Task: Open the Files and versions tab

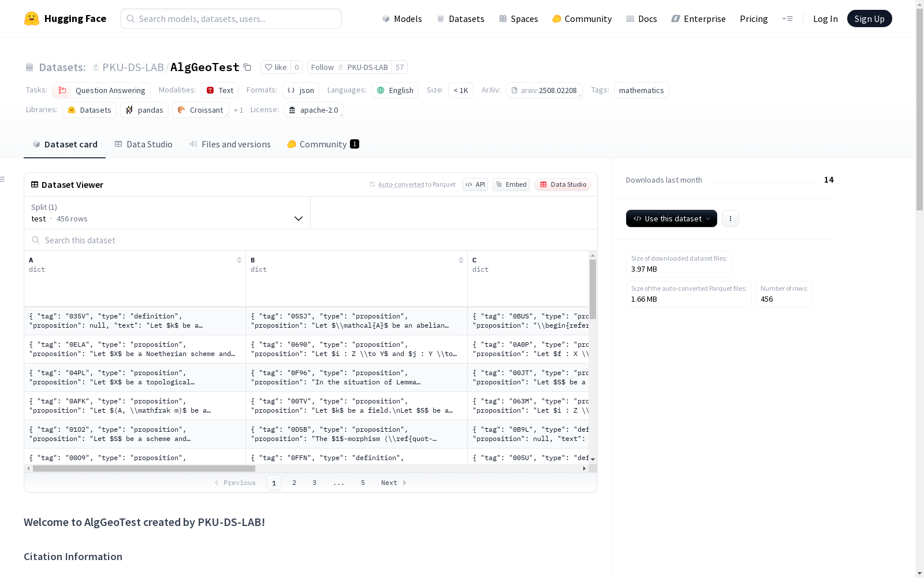Action: click(230, 144)
